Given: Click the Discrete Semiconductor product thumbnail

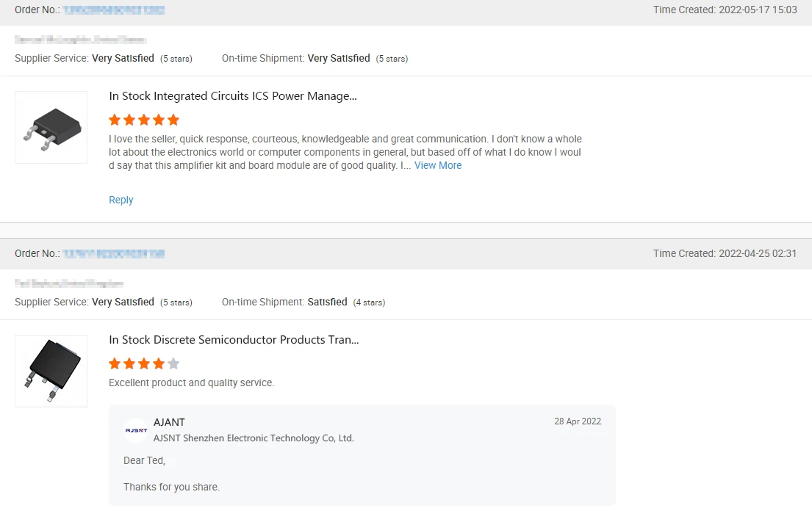Looking at the screenshot, I should pos(51,371).
